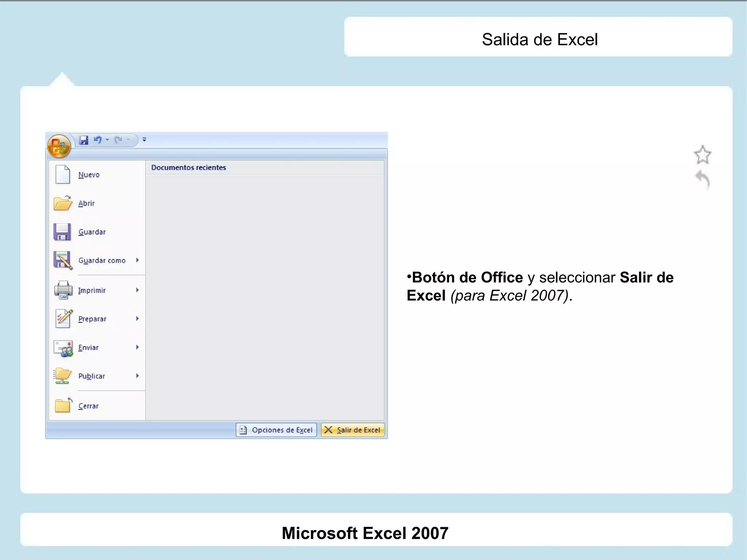Select the Nuevo menu entry
The width and height of the screenshot is (747, 560).
[x=97, y=175]
